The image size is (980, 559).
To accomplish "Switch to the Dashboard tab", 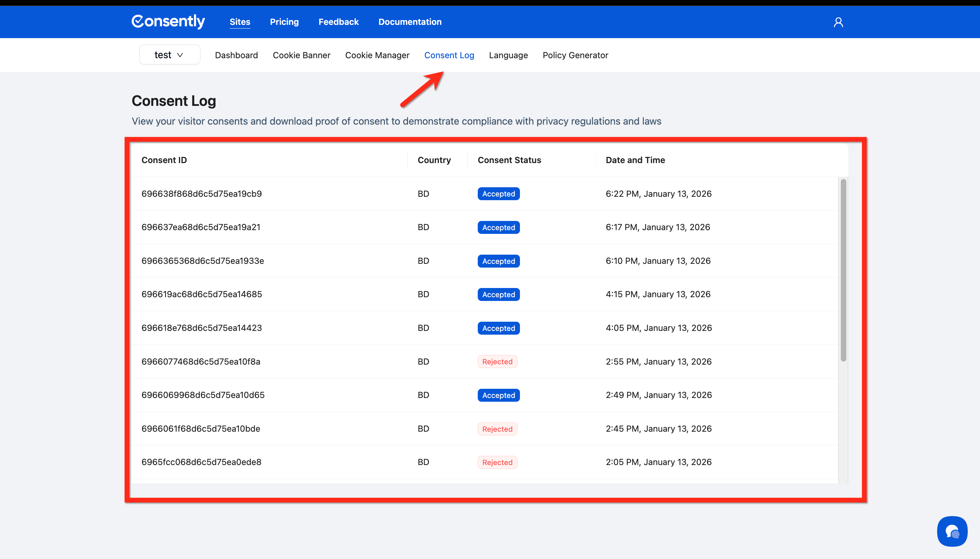I will (x=236, y=55).
